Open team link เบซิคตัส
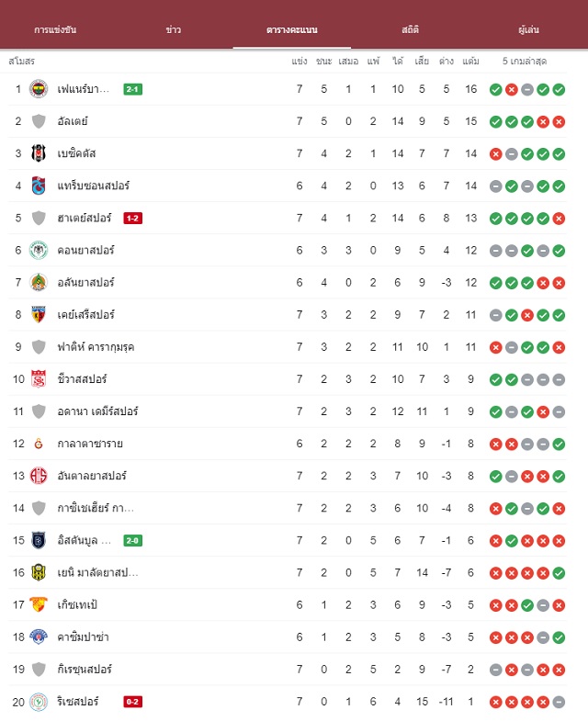 [x=76, y=153]
